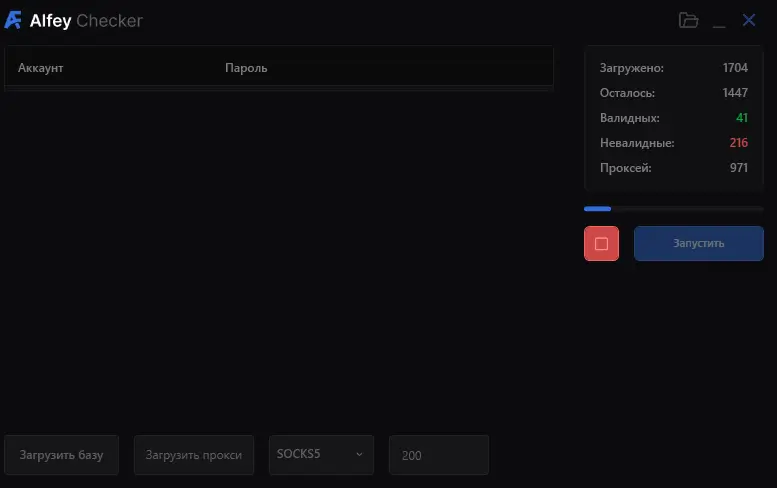Open the folder icon in title bar
The width and height of the screenshot is (777, 488).
click(x=688, y=20)
